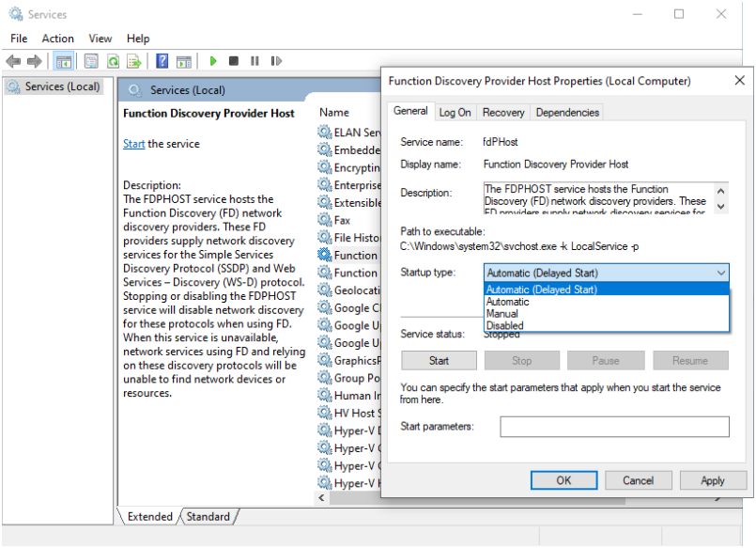Select the Fax service gear icon
The height and width of the screenshot is (548, 756).
pyautogui.click(x=325, y=220)
